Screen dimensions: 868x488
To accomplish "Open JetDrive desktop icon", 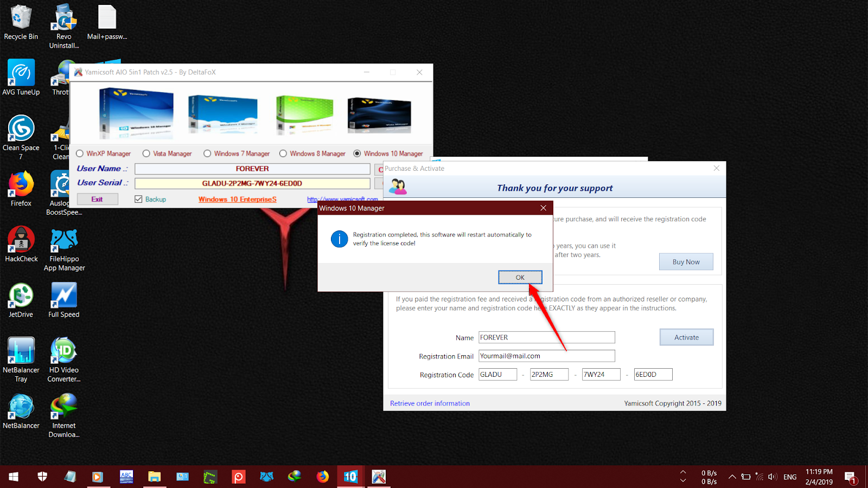I will 21,300.
